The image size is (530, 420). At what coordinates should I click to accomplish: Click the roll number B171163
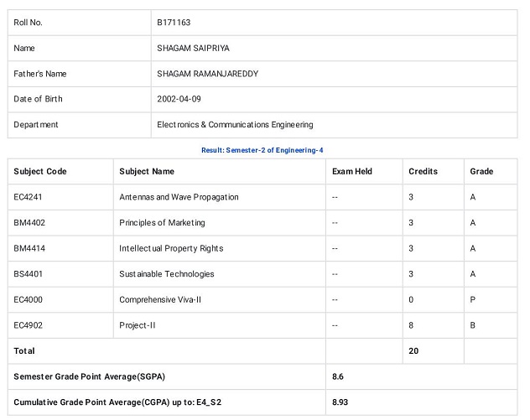174,23
